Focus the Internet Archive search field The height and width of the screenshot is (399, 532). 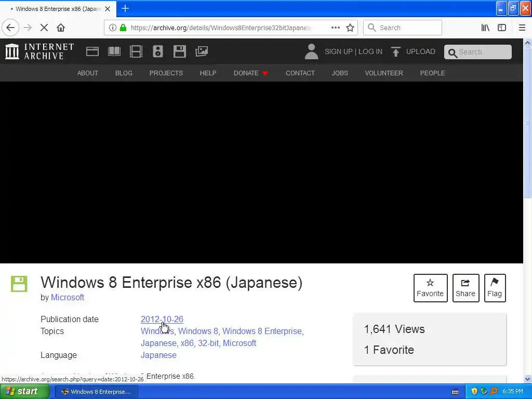478,52
